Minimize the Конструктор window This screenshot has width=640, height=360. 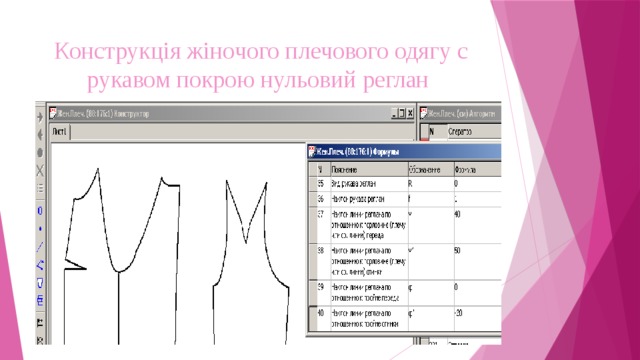[x=394, y=113]
